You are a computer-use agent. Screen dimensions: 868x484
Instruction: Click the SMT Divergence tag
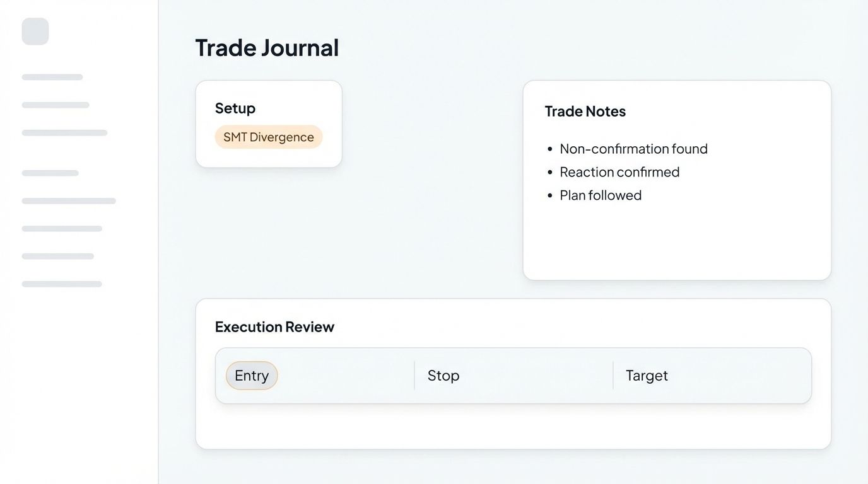269,137
